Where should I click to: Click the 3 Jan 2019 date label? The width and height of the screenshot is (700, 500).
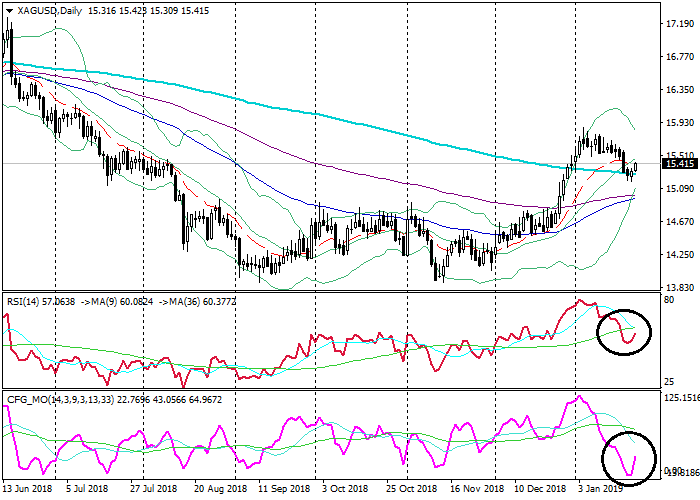[x=602, y=489]
